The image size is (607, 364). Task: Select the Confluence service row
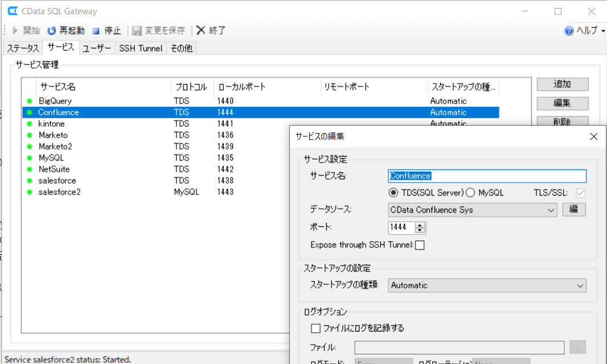coord(260,112)
